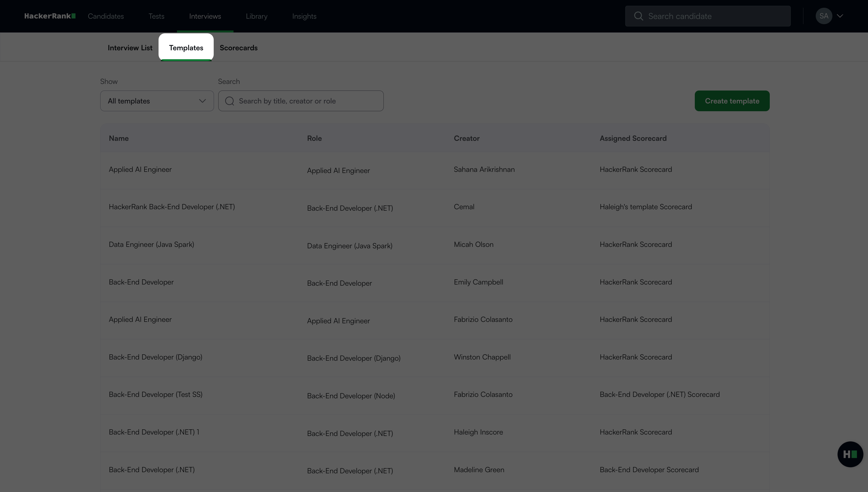868x492 pixels.
Task: Open the HackerRank help chat widget
Action: pyautogui.click(x=850, y=454)
